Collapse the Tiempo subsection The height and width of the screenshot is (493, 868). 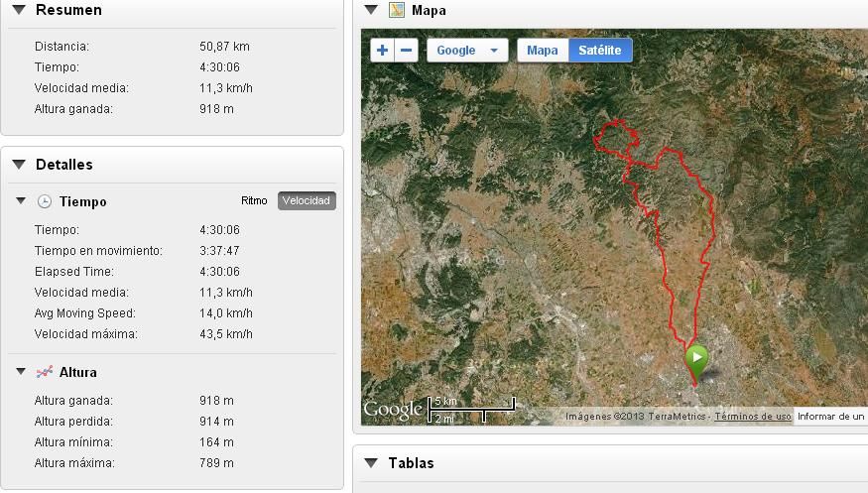tap(21, 201)
